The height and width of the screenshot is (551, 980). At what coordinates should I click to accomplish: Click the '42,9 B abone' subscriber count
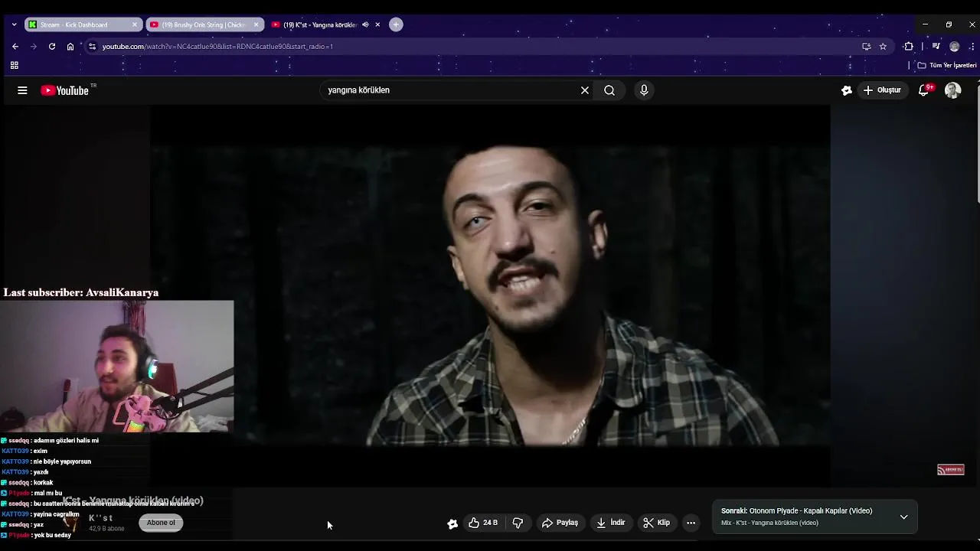coord(106,529)
